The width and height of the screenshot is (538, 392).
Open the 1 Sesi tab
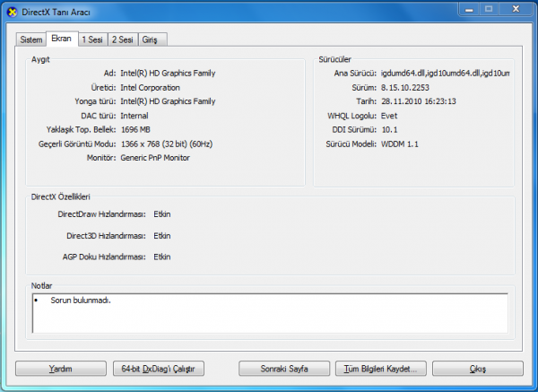pos(92,39)
